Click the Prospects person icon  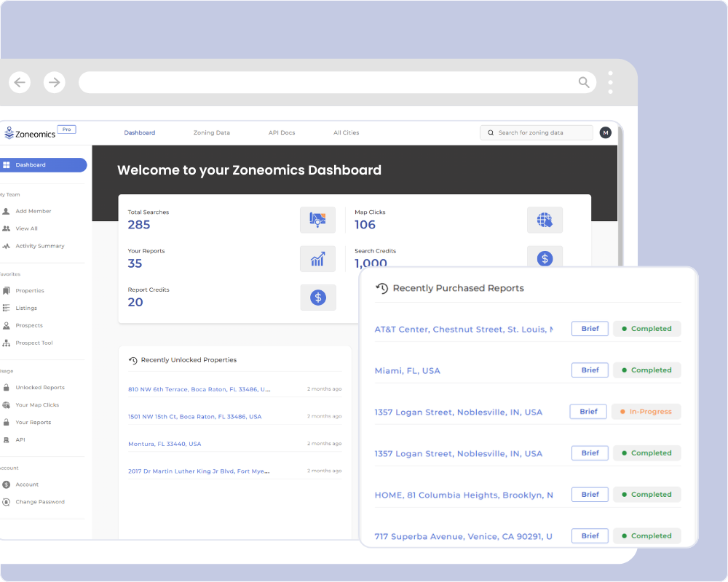pyautogui.click(x=6, y=325)
